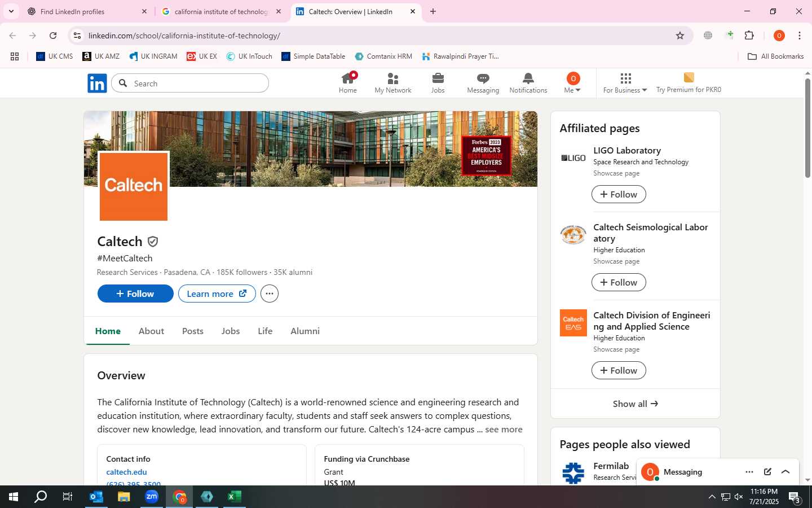
Task: Open Chrome menu three dots
Action: [800, 36]
